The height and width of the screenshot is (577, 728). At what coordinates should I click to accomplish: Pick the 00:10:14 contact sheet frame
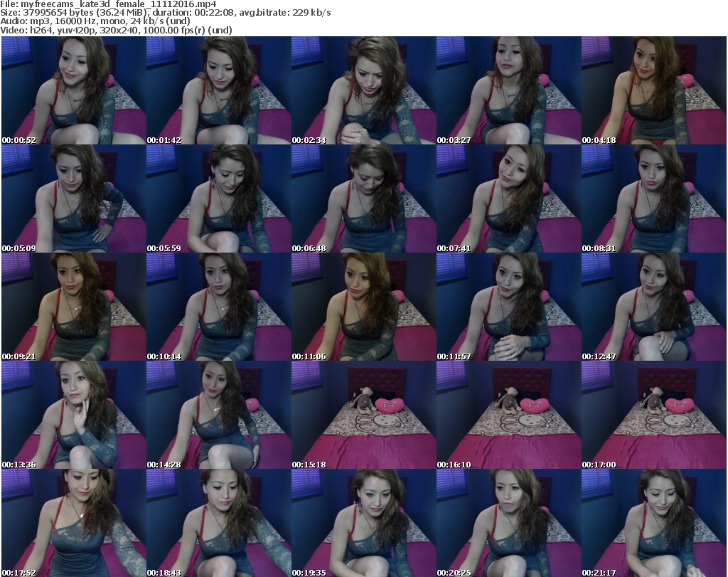(219, 307)
